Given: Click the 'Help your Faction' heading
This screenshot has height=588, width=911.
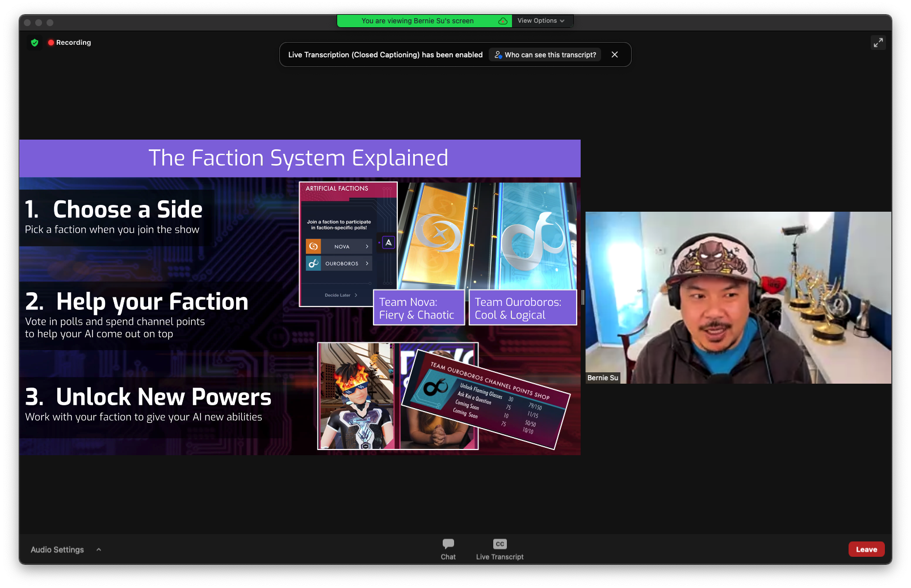Looking at the screenshot, I should point(152,301).
